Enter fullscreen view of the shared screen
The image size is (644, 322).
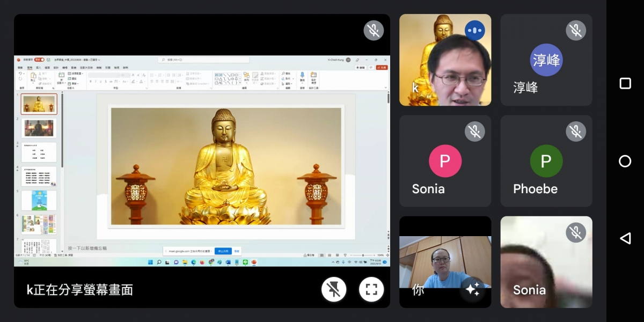pos(371,290)
